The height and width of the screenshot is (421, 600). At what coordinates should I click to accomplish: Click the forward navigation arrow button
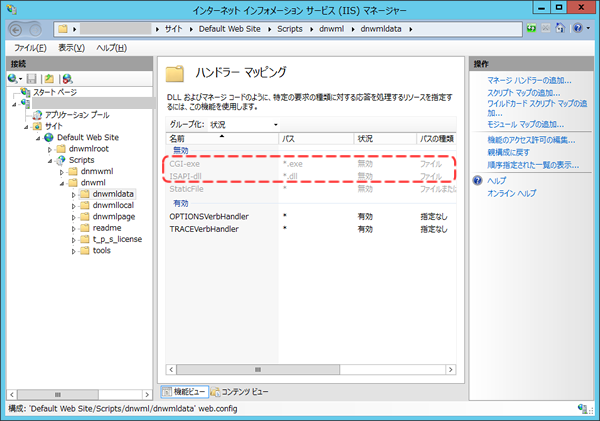[x=35, y=30]
